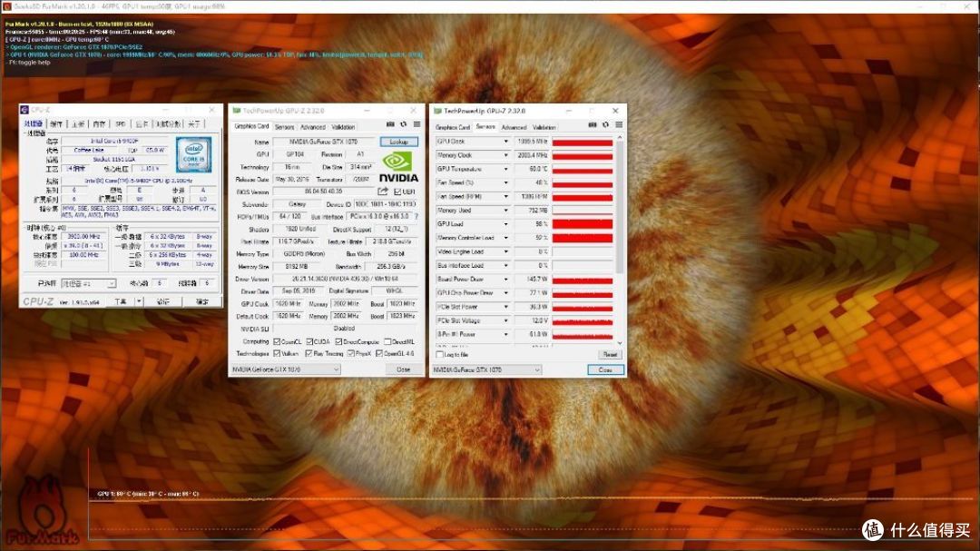Click the screenshot camera icon in the GPU-Z Sensors window
This screenshot has width=980, height=551.
[592, 125]
